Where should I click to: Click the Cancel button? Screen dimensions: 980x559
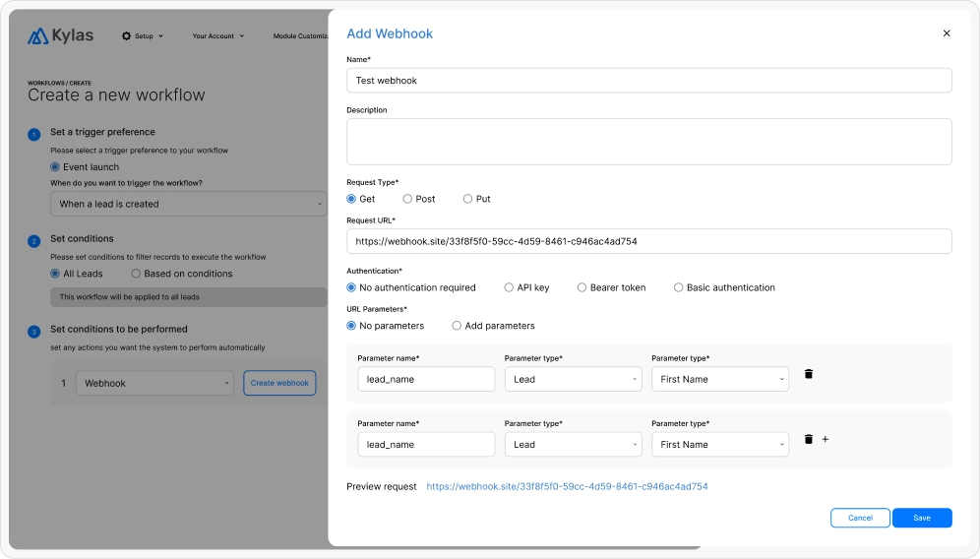pos(860,518)
